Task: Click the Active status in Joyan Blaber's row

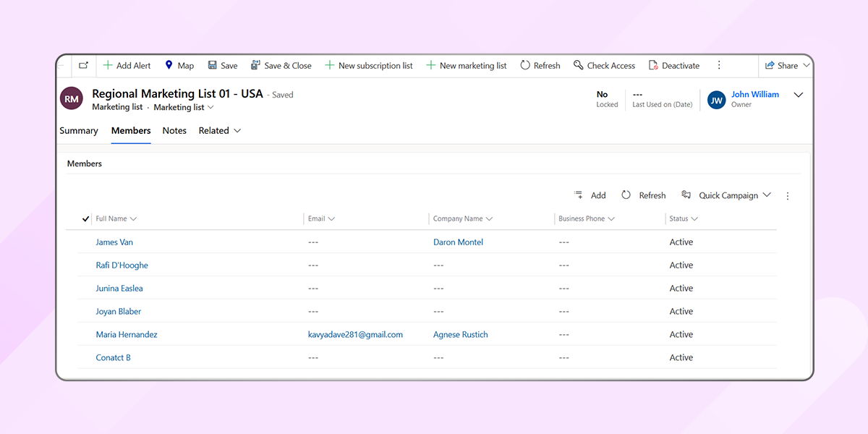Action: pyautogui.click(x=681, y=312)
